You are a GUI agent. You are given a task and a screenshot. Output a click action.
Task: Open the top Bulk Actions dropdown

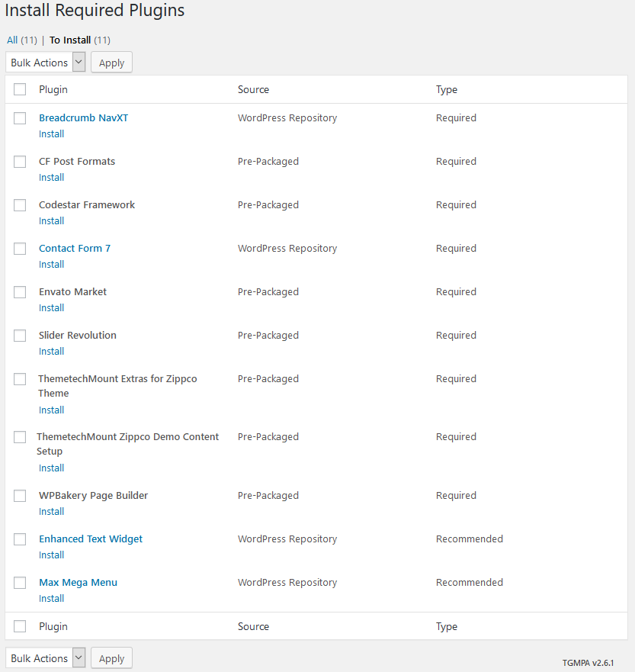pyautogui.click(x=46, y=63)
